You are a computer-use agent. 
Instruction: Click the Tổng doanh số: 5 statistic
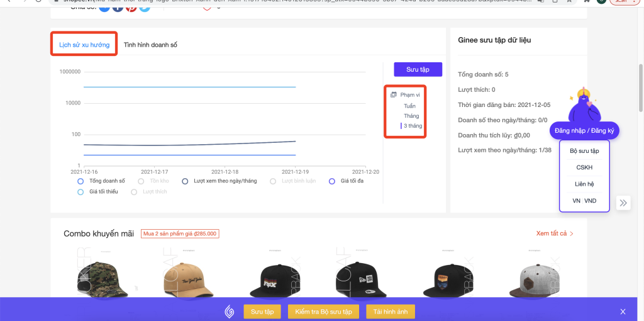point(483,74)
